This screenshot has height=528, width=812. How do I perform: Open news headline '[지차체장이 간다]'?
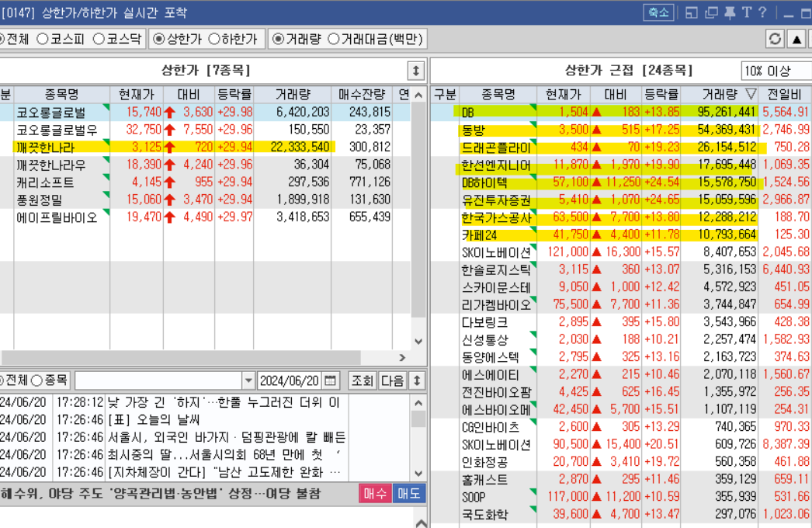point(225,472)
